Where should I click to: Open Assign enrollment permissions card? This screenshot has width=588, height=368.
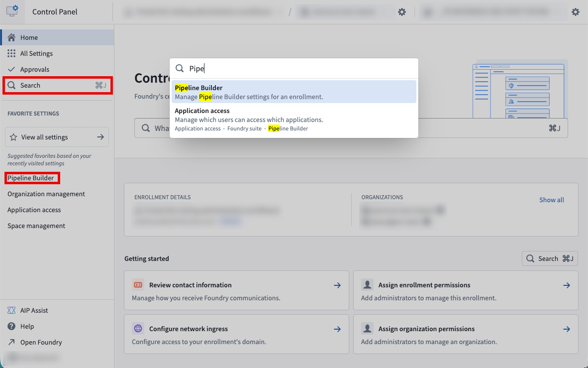(x=466, y=291)
